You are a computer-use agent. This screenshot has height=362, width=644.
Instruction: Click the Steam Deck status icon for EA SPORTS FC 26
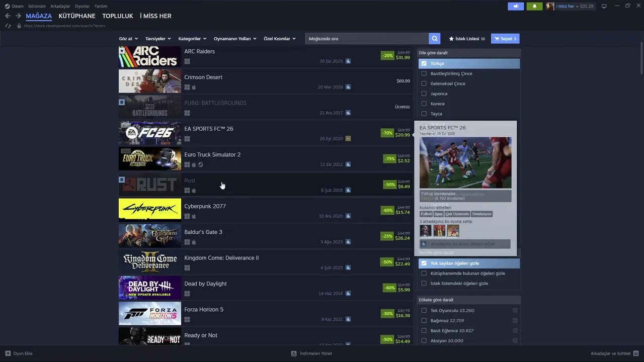[x=348, y=139]
